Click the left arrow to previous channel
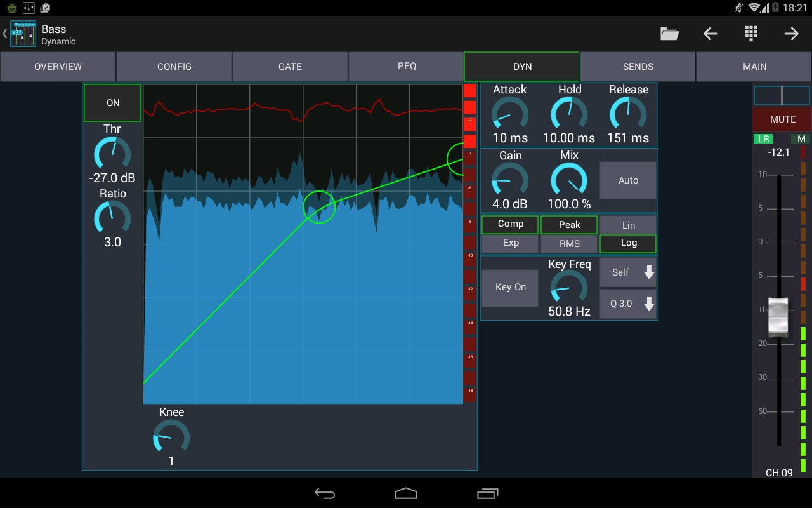The image size is (812, 508). pyautogui.click(x=710, y=33)
